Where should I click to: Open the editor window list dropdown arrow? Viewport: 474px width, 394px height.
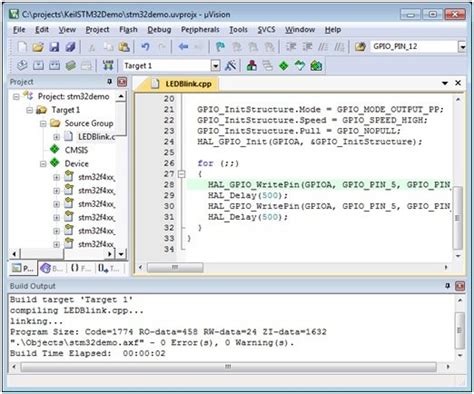(445, 83)
